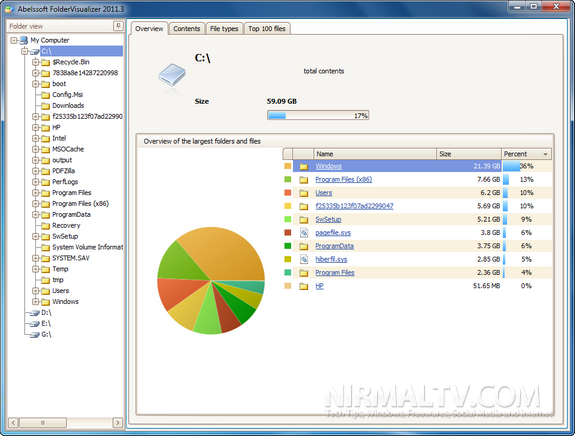Click the pin icon in Folder view header
The image size is (575, 436).
pos(118,26)
